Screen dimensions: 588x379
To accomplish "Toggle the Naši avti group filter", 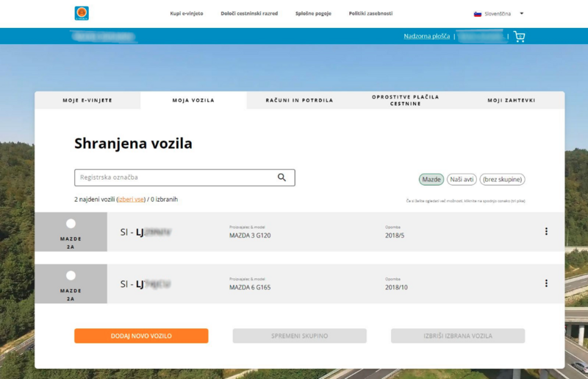I will (x=462, y=180).
